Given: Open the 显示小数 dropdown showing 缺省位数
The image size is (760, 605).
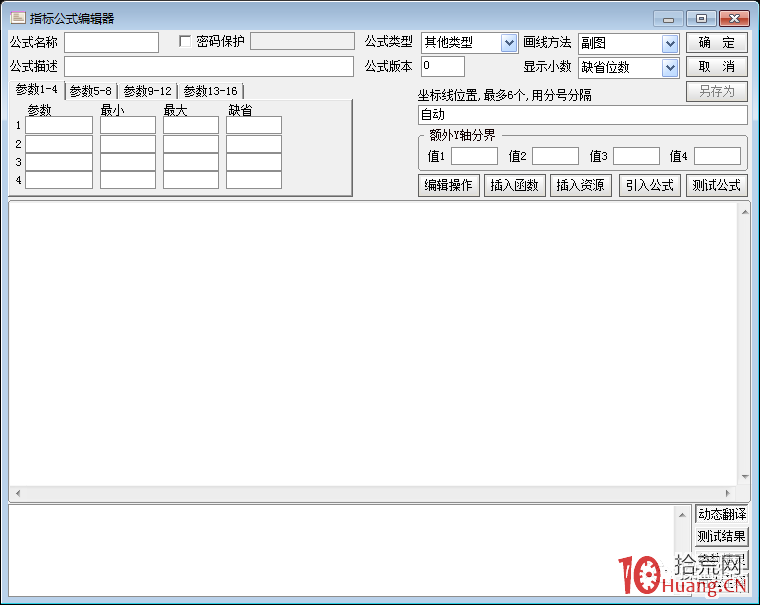Looking at the screenshot, I should pyautogui.click(x=670, y=68).
